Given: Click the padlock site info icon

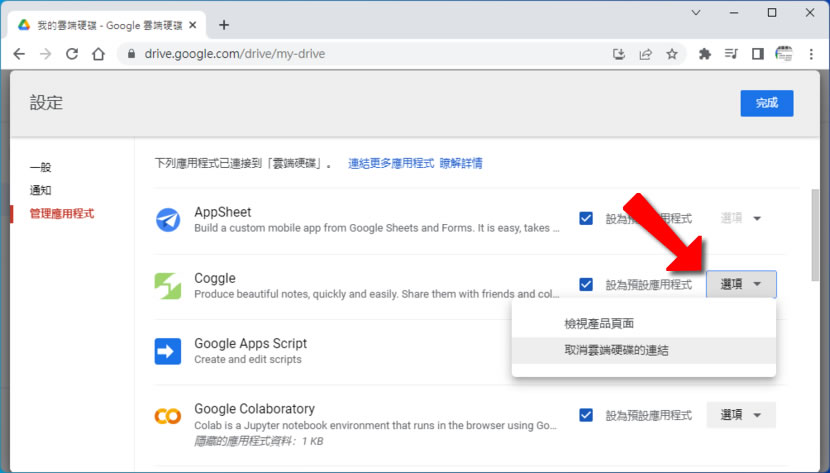Looking at the screenshot, I should [x=132, y=54].
